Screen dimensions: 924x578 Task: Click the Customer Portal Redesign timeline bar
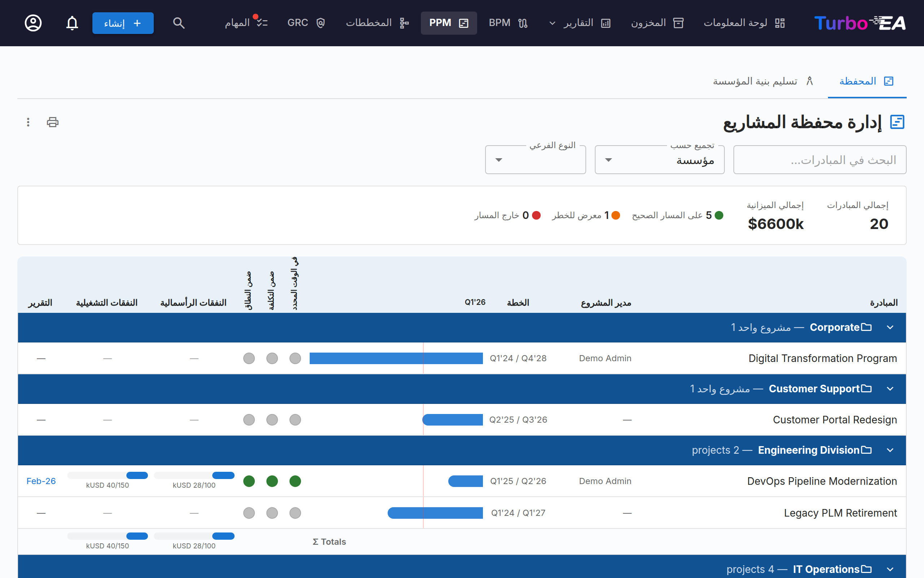click(x=453, y=420)
